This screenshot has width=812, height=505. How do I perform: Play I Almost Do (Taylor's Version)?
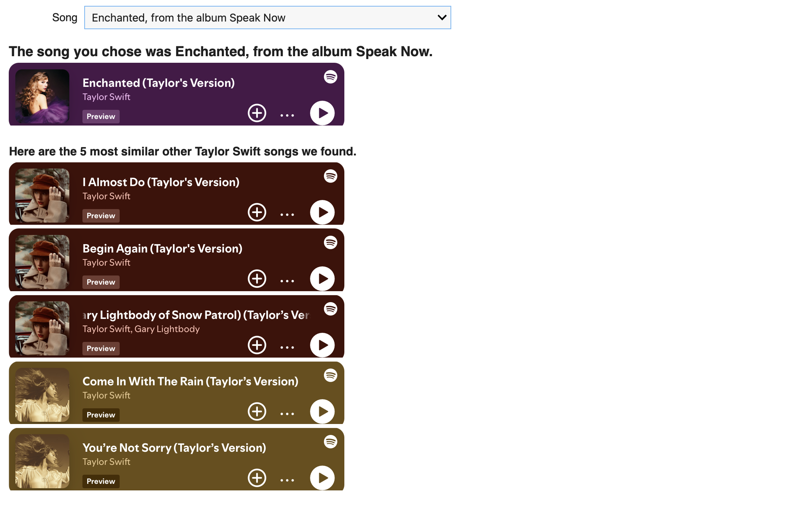(x=322, y=212)
